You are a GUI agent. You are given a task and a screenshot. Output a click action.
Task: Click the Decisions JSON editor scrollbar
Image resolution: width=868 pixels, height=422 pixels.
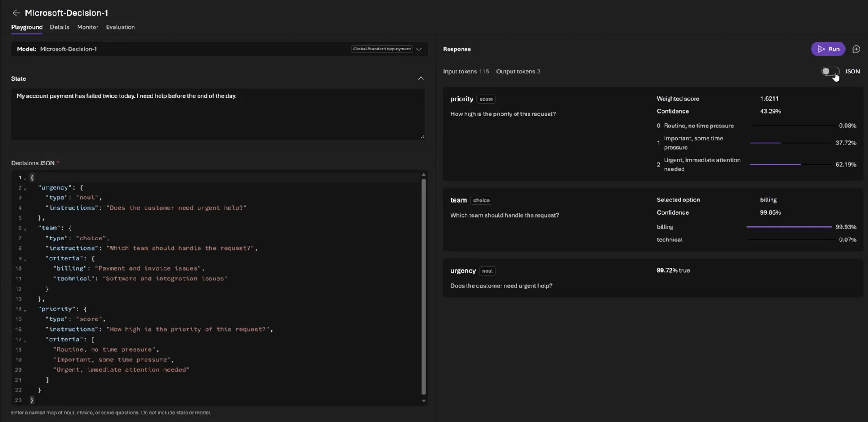(x=423, y=287)
